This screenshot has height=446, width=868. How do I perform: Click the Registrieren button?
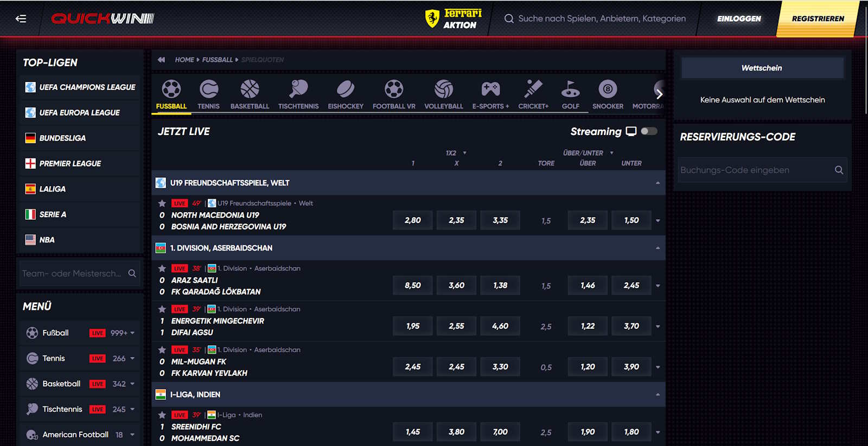click(x=818, y=18)
